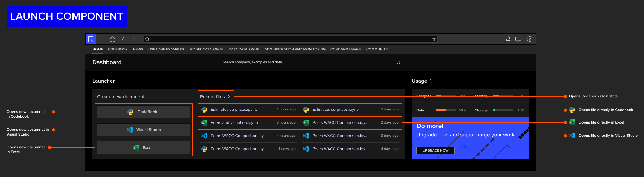The height and width of the screenshot is (177, 644).
Task: Click Visual Studio icon of 4 days ago file
Action: coord(306,149)
